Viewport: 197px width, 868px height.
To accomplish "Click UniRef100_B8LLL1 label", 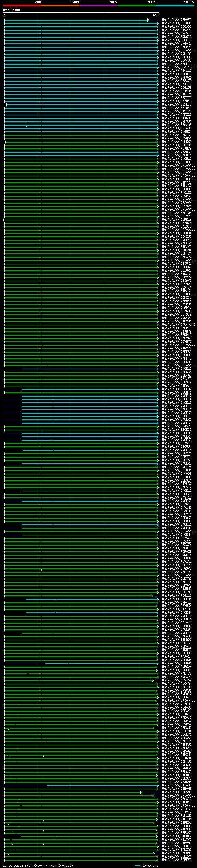I will coord(177,64).
